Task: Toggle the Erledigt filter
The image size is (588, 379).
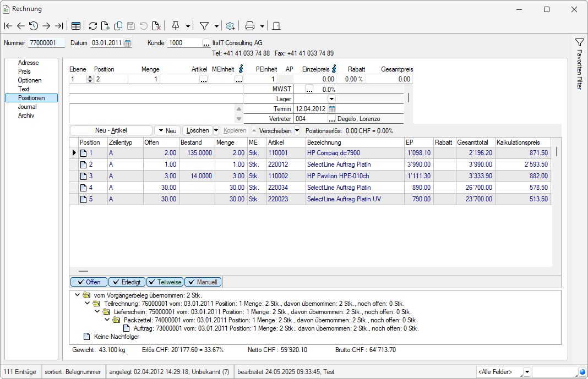Action: click(x=127, y=282)
